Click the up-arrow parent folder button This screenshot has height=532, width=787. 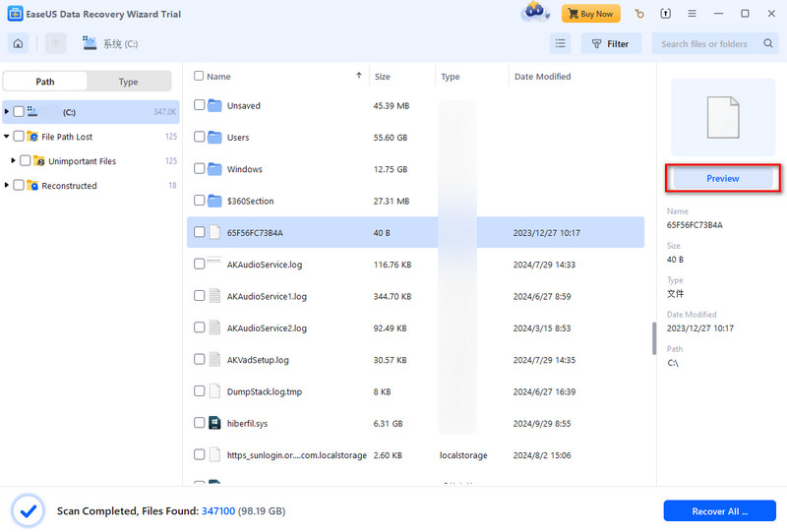point(55,43)
